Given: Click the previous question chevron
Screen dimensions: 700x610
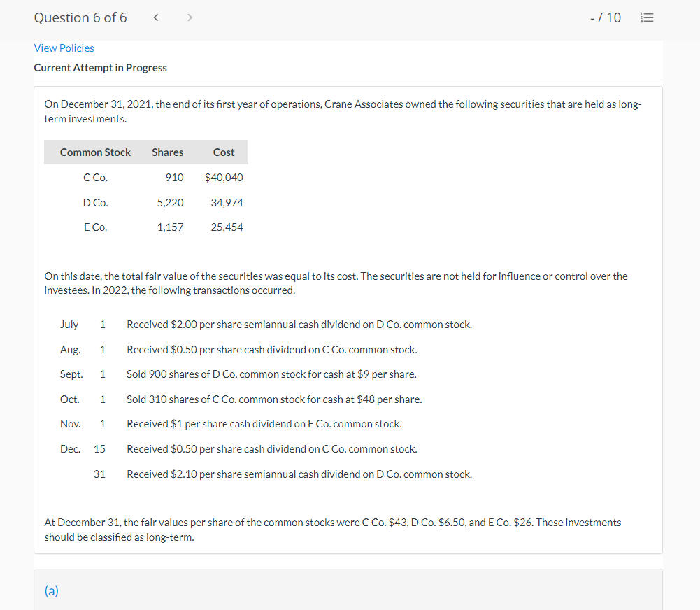Looking at the screenshot, I should pos(155,17).
